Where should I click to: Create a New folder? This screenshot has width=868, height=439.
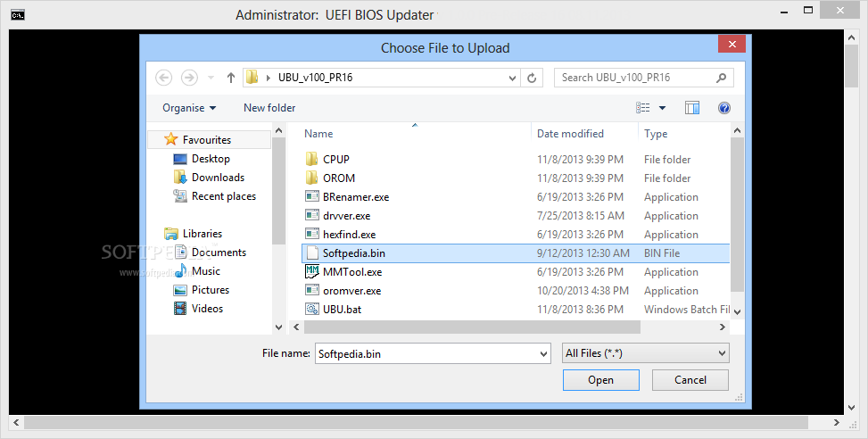[x=269, y=108]
